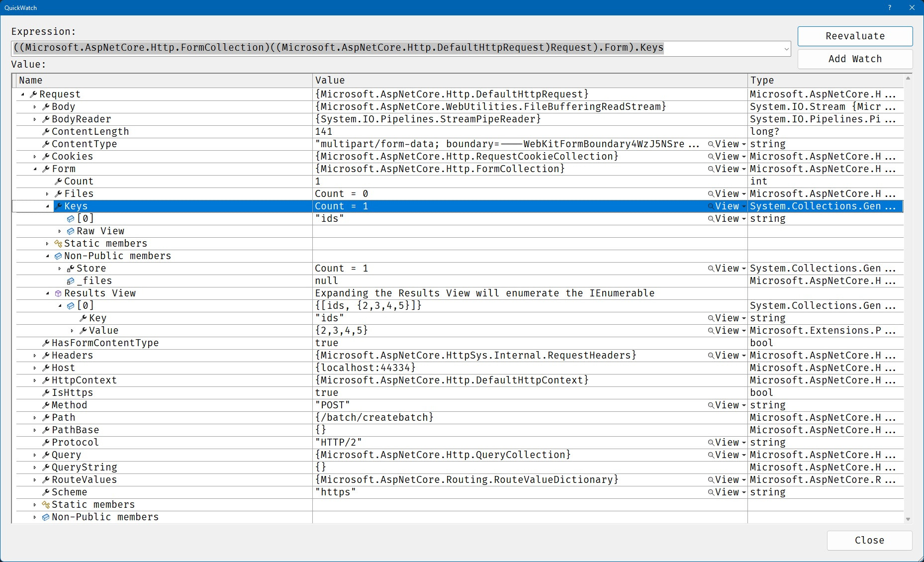Select the "ids" value of Keys [0]
Screen dimensions: 924x562
tap(329, 219)
